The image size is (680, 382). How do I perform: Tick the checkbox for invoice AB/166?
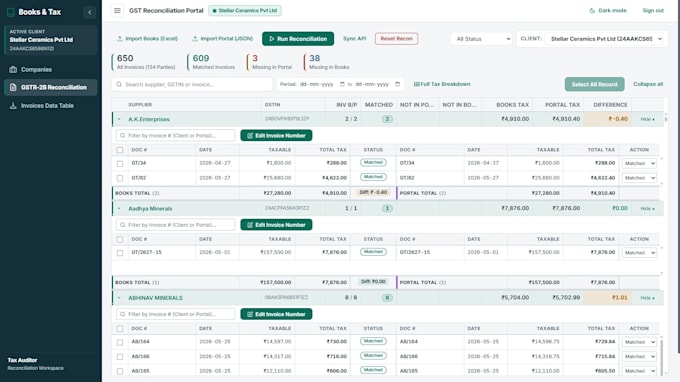(120, 356)
